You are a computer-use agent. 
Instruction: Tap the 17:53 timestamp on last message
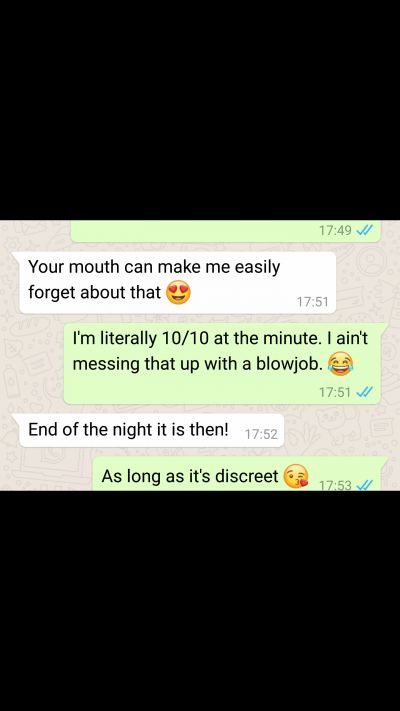[x=335, y=486]
